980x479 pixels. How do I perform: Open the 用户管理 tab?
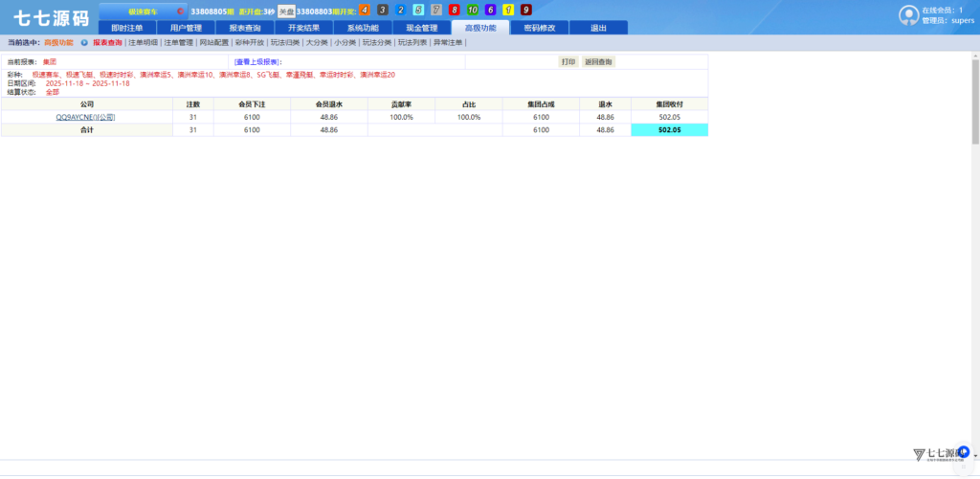(186, 28)
